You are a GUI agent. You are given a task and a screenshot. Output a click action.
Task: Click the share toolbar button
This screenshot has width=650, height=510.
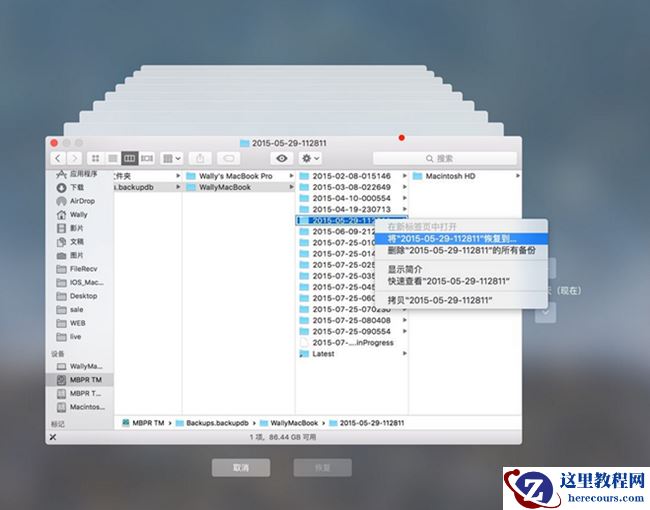point(200,158)
